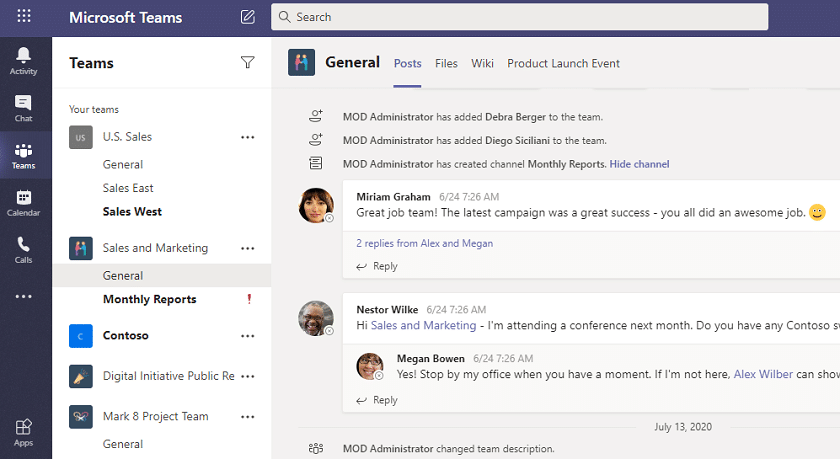
Task: Click the Hide channel link
Action: 639,164
